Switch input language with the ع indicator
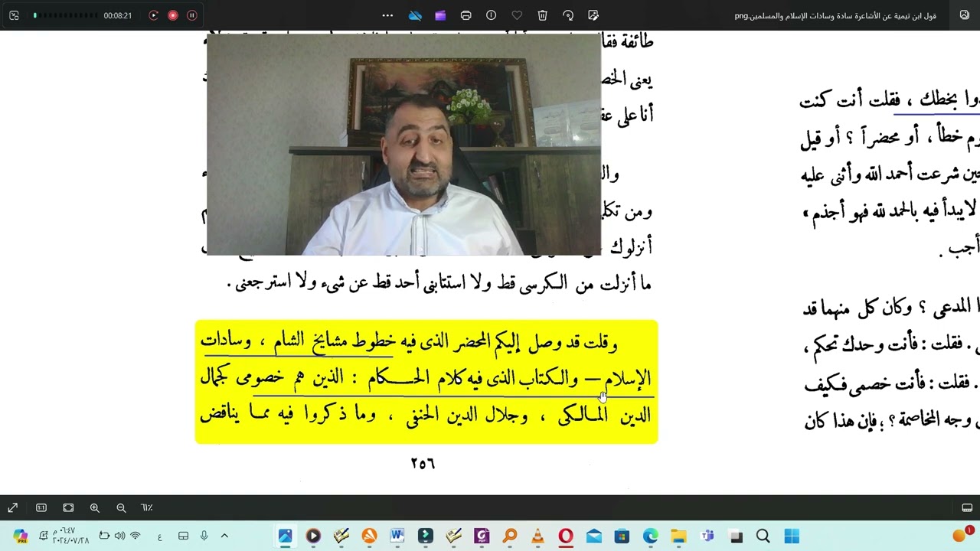 tap(159, 536)
